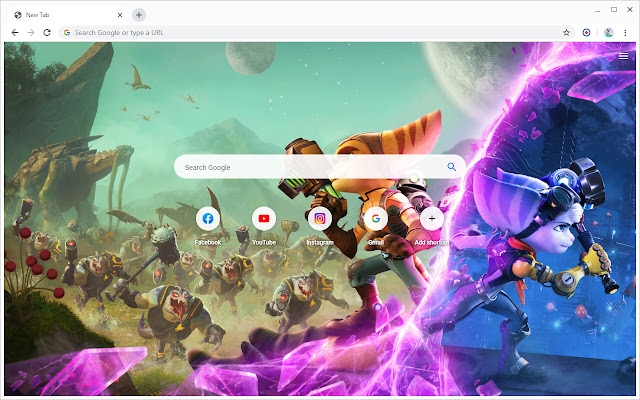Image resolution: width=640 pixels, height=400 pixels.
Task: Open the Facebook shortcut
Action: (208, 219)
